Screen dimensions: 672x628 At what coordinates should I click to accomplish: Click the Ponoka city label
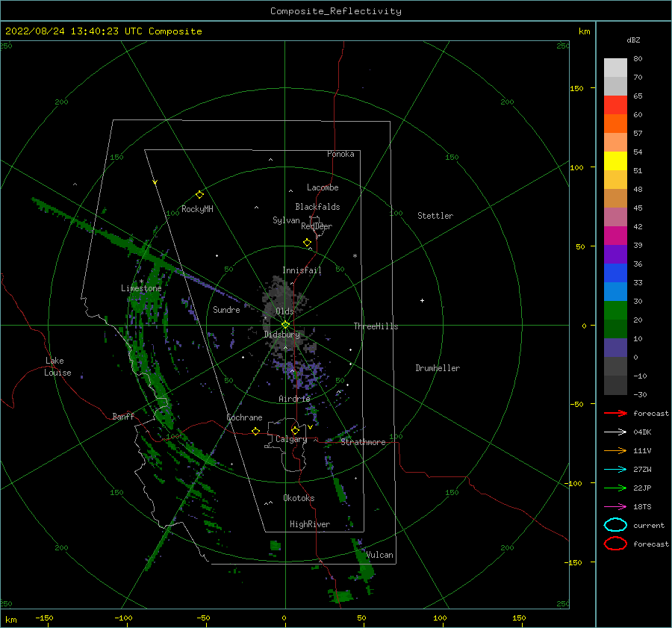pos(340,154)
